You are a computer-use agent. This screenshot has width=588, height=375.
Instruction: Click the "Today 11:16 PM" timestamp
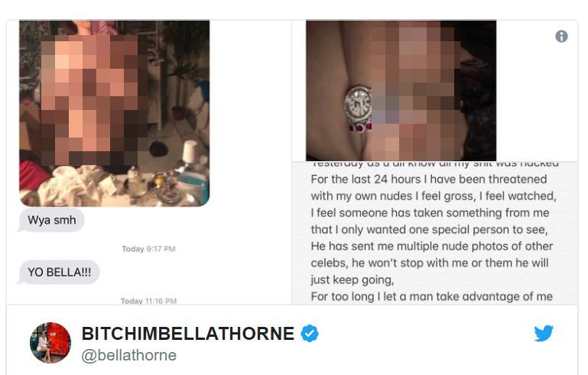[148, 301]
